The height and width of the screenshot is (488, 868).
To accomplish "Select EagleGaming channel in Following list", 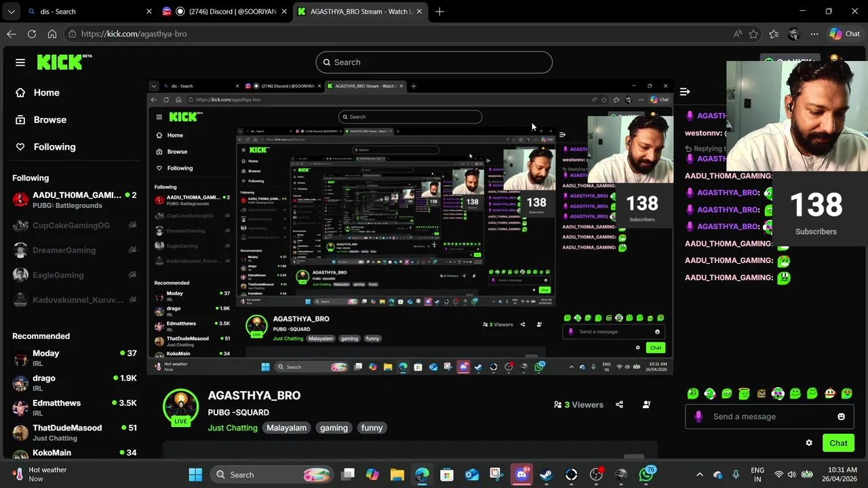I will tap(75, 275).
